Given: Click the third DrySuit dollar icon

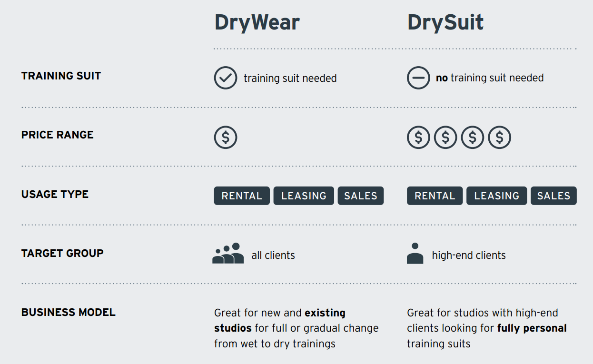Looking at the screenshot, I should coord(473,138).
